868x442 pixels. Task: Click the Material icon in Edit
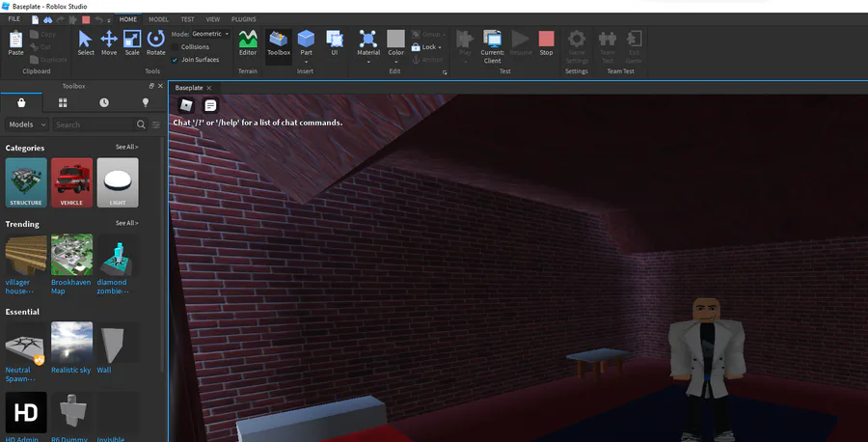(x=368, y=40)
